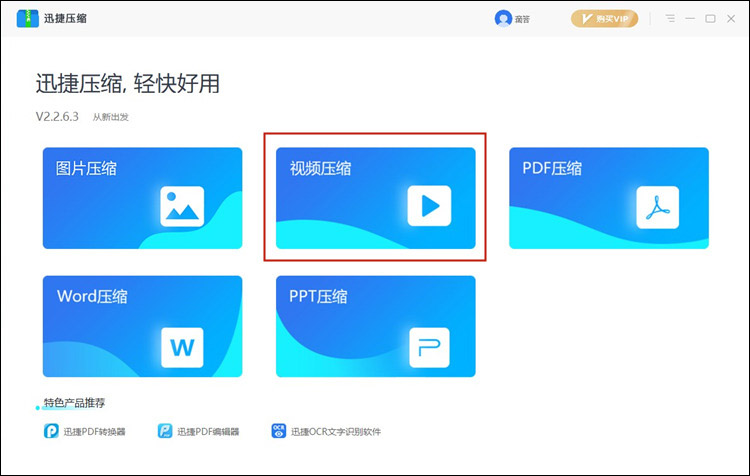Open the user avatar in title bar
The height and width of the screenshot is (476, 750).
pos(502,18)
